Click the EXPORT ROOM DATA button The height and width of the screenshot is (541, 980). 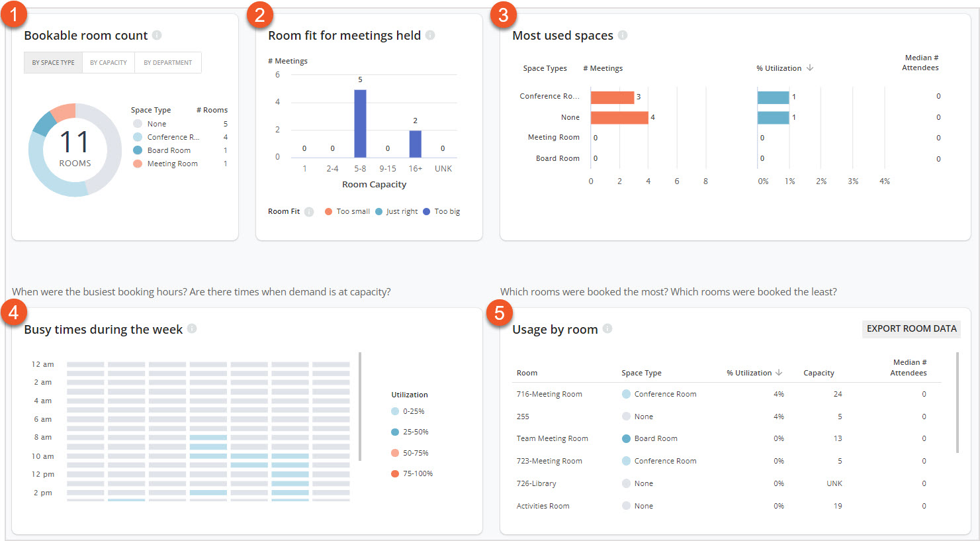click(911, 328)
